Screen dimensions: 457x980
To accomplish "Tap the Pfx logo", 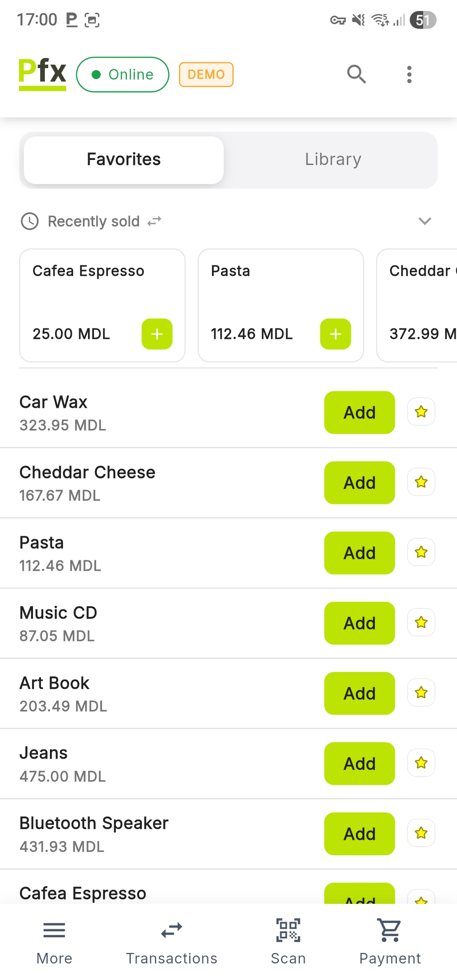I will [42, 74].
